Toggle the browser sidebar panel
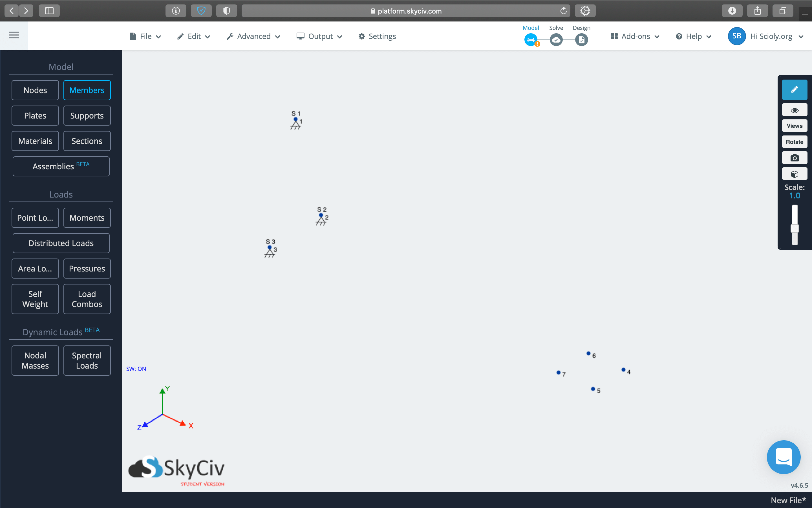 (x=49, y=11)
